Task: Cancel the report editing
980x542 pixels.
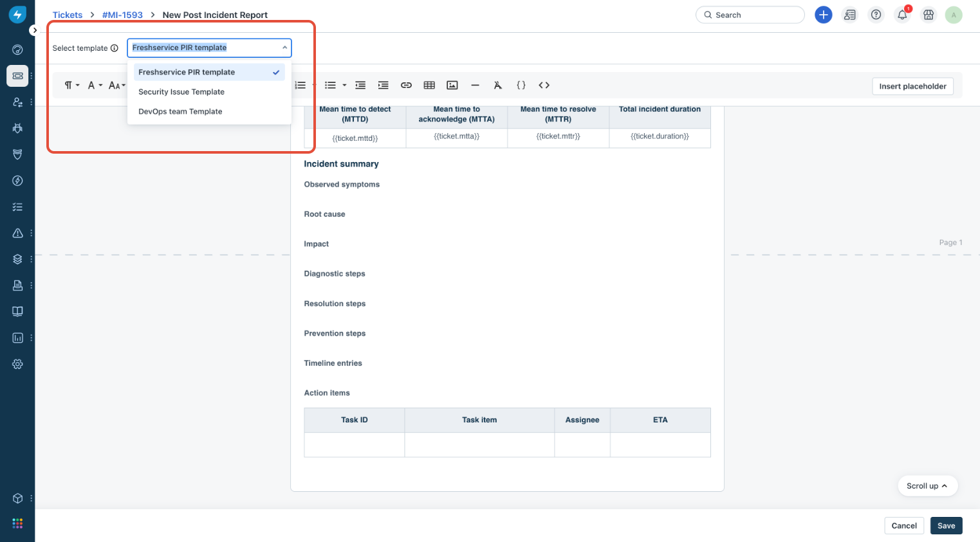Action: 904,525
